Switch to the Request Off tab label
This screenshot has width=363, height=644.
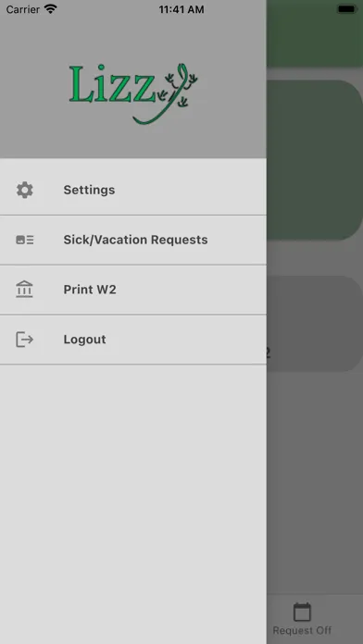(302, 630)
